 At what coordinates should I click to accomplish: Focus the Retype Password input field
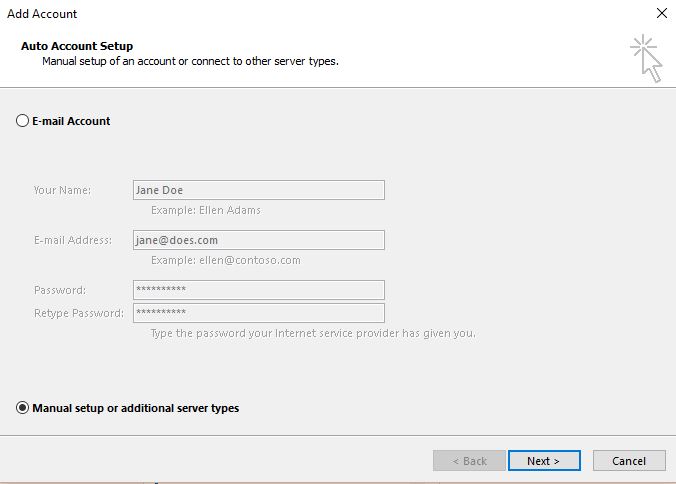(258, 313)
